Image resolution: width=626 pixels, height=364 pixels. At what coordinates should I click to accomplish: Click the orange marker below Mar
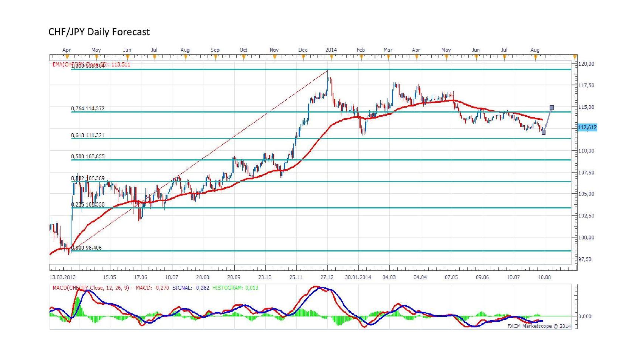point(388,57)
